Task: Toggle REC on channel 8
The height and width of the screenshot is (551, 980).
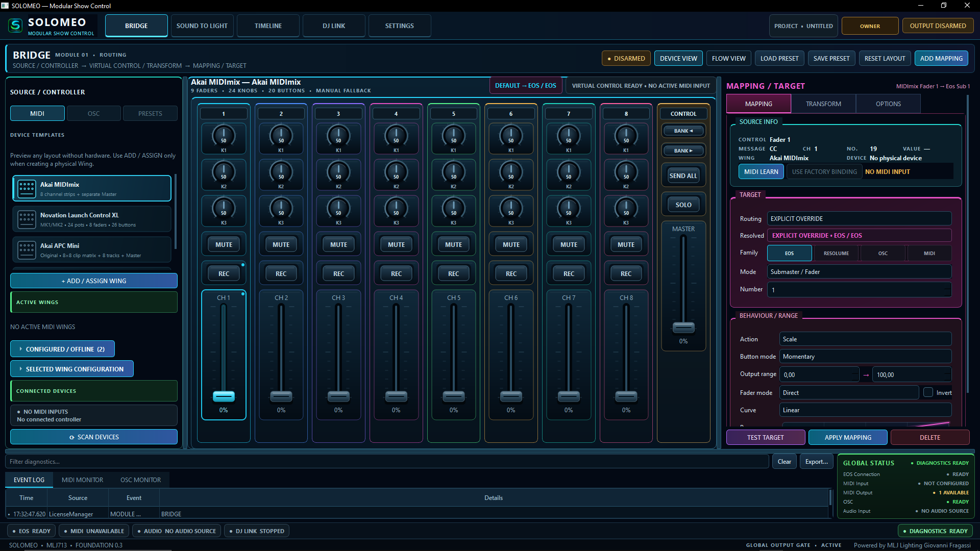Action: pos(626,274)
